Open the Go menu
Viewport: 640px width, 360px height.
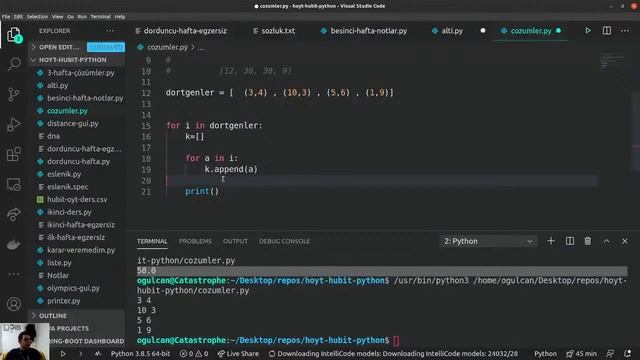click(71, 17)
